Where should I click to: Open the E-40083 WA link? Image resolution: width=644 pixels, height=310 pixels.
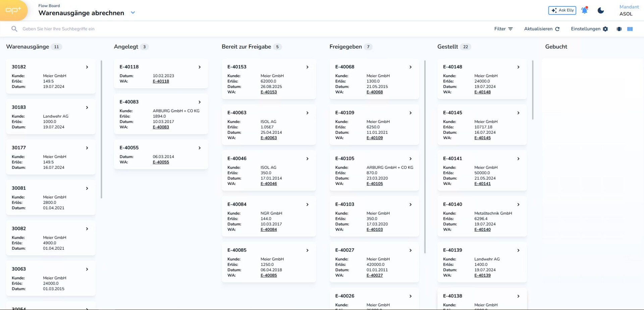(x=161, y=127)
